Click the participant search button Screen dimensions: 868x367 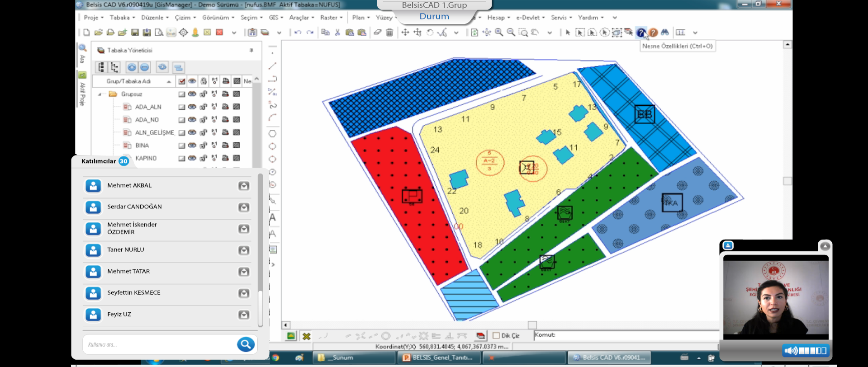coord(246,344)
